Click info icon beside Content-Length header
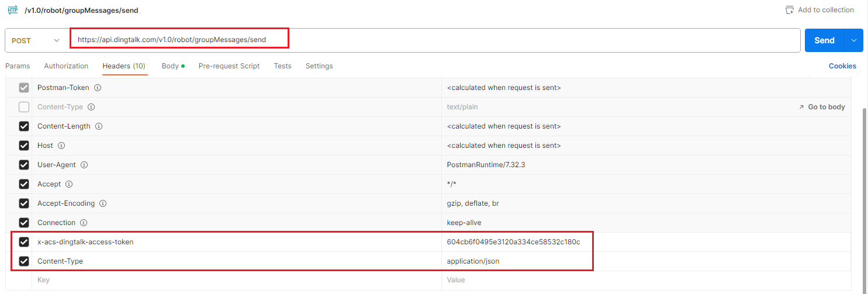The width and height of the screenshot is (868, 294). tap(99, 126)
